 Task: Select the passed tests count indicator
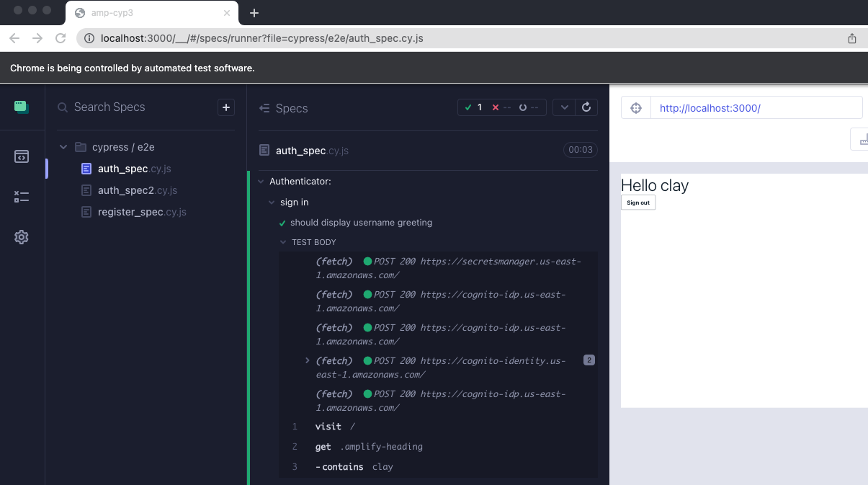(x=472, y=107)
